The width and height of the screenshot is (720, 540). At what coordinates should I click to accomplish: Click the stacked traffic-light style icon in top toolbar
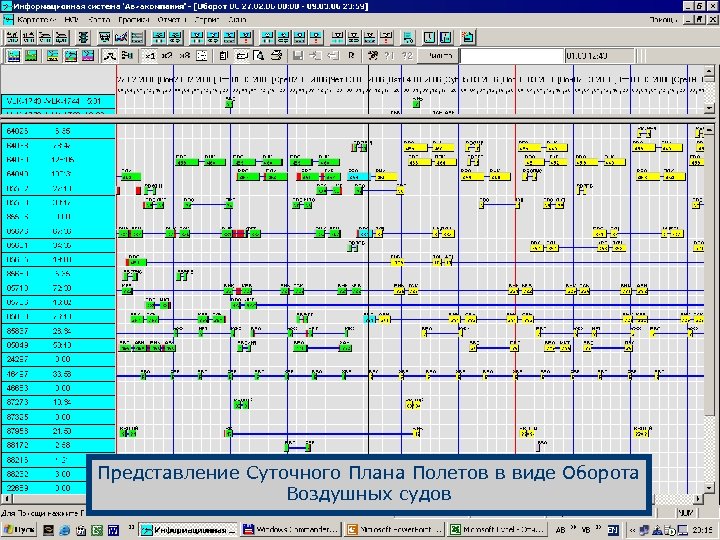pos(83,37)
